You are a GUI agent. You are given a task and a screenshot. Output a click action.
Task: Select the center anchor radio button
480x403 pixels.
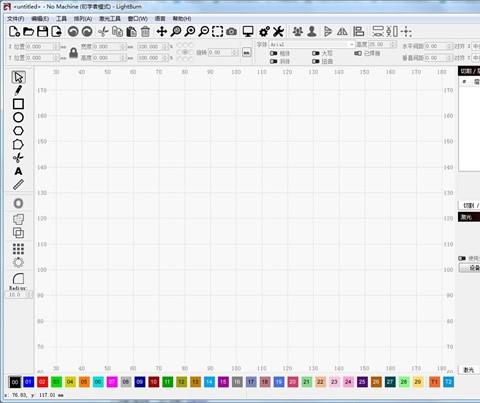point(185,52)
